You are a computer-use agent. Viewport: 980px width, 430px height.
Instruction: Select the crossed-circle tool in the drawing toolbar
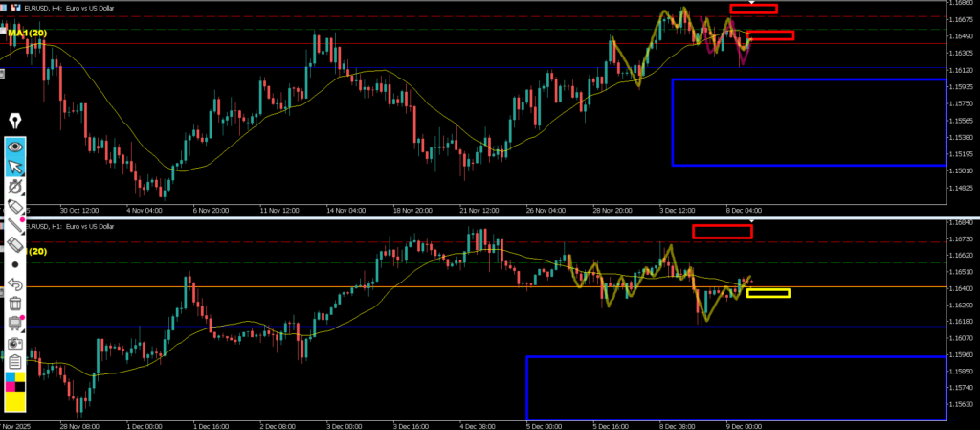tap(15, 186)
